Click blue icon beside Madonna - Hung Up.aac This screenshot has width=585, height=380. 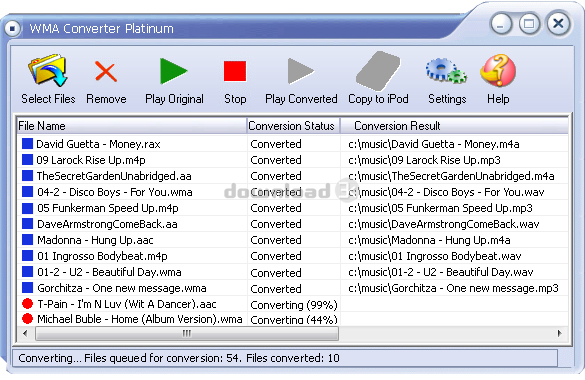pos(27,240)
